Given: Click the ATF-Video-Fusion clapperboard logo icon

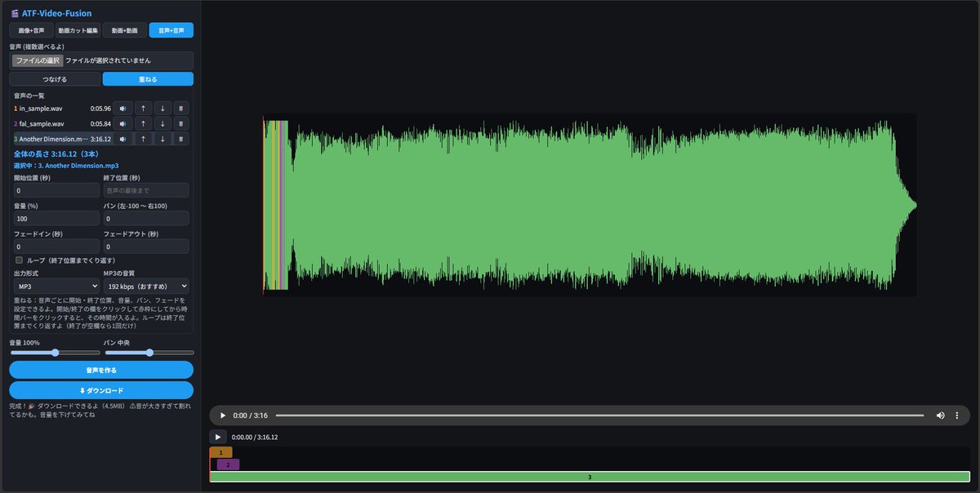Looking at the screenshot, I should click(15, 13).
